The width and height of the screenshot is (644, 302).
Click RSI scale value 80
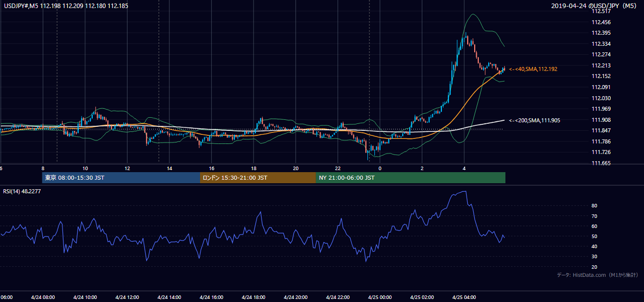point(595,206)
